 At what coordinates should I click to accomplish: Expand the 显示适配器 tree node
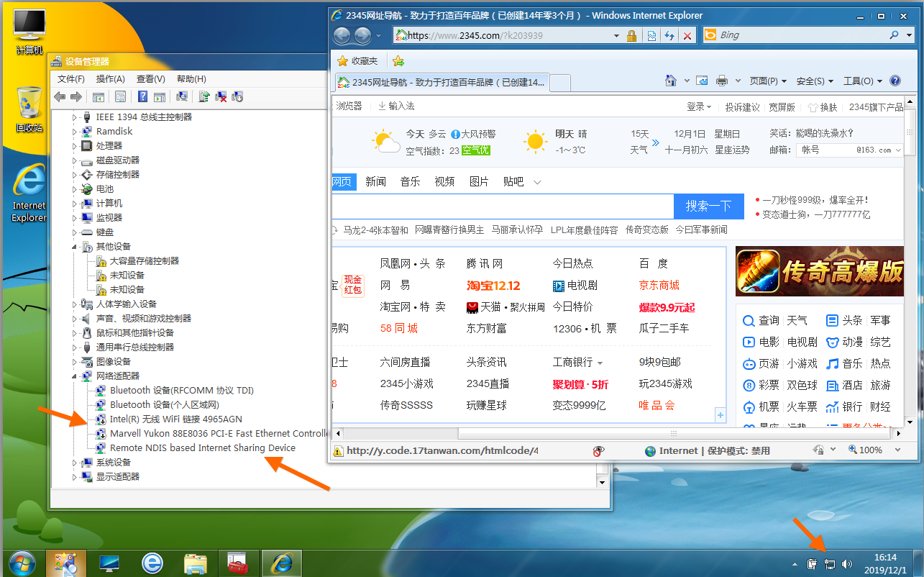74,476
